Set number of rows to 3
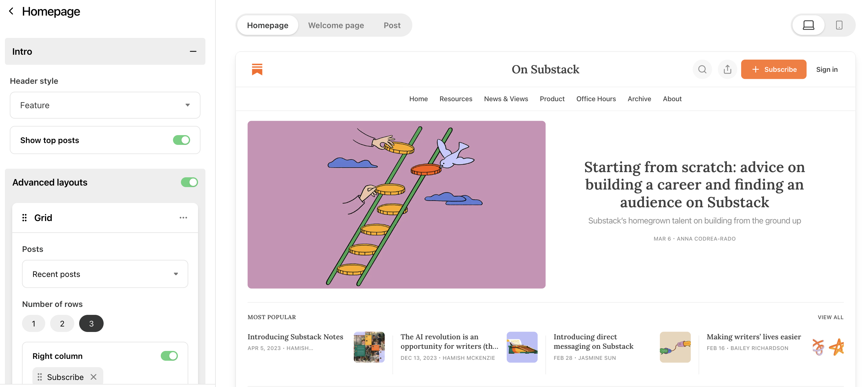 coord(91,323)
